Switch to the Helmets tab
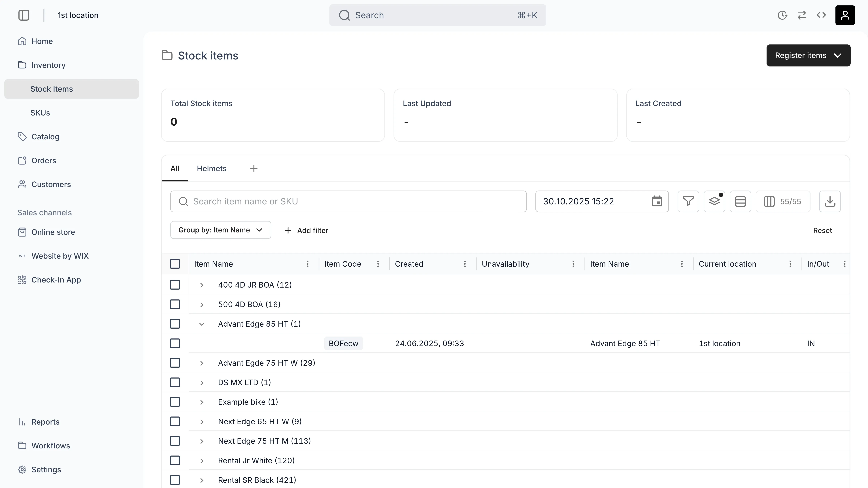Image resolution: width=868 pixels, height=488 pixels. [212, 168]
